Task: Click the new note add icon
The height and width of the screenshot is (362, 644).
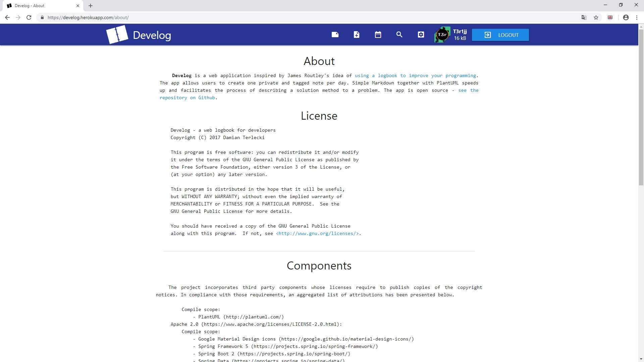Action: coord(356,35)
